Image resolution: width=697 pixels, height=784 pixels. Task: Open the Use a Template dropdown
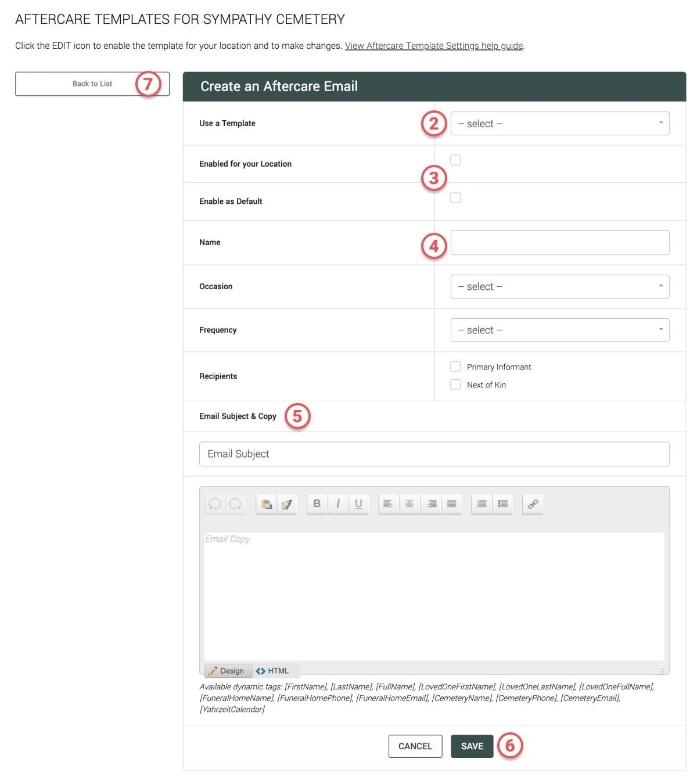point(560,124)
